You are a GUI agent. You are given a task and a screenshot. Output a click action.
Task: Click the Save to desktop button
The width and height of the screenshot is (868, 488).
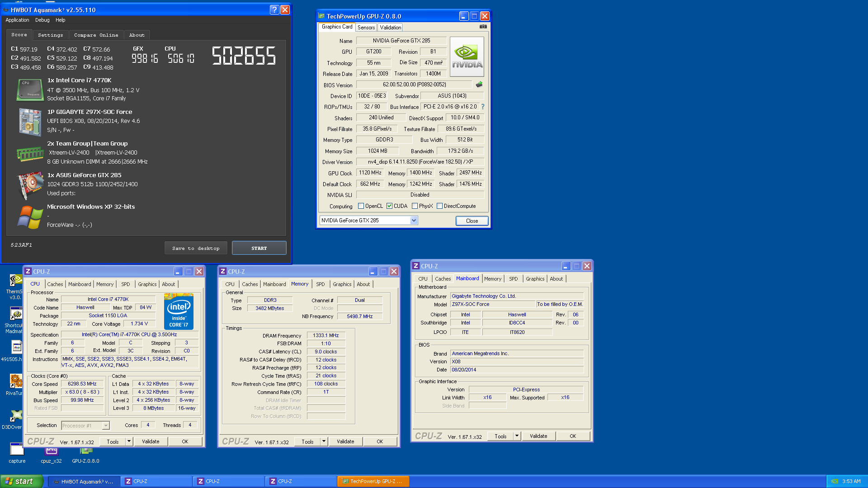(196, 248)
